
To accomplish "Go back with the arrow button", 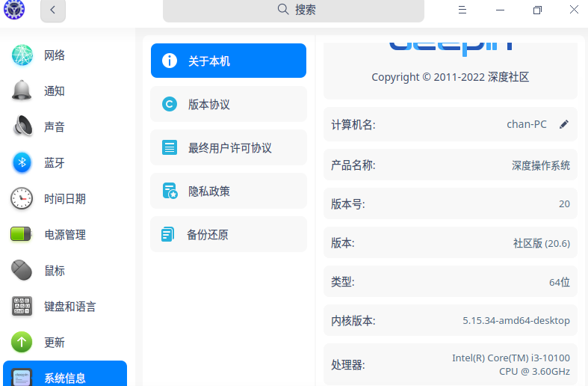I will [53, 10].
